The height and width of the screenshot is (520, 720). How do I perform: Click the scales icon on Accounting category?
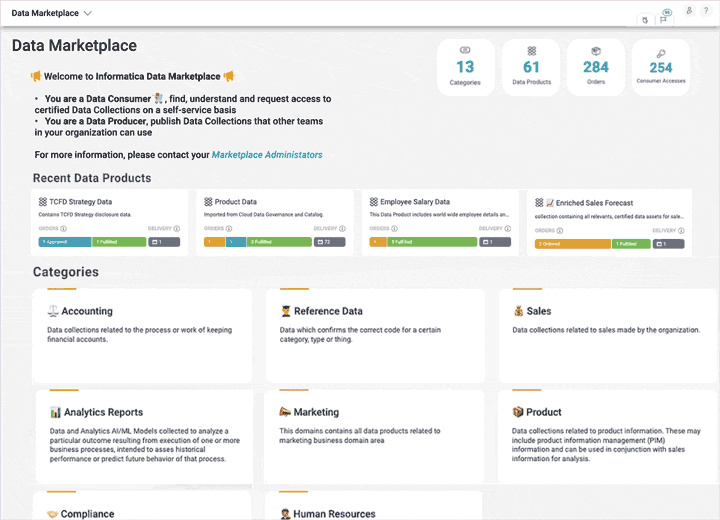point(53,311)
